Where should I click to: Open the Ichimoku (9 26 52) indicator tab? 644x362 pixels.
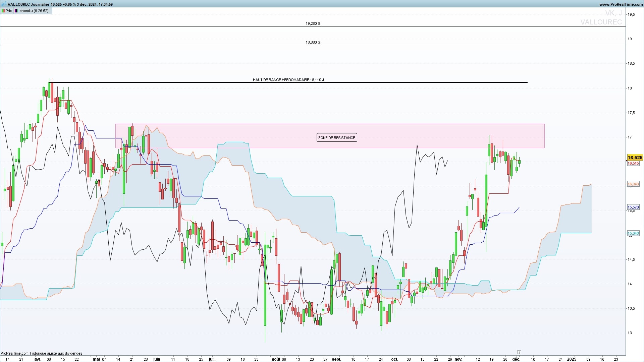tap(33, 11)
